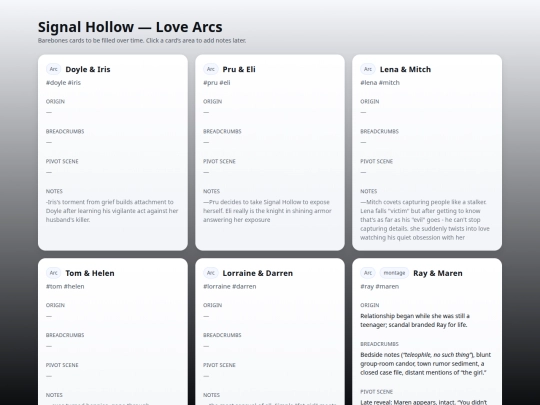The image size is (540, 405).
Task: Click Ray & Maren breadcrumbs text 'Bedside notes'
Action: [426, 364]
